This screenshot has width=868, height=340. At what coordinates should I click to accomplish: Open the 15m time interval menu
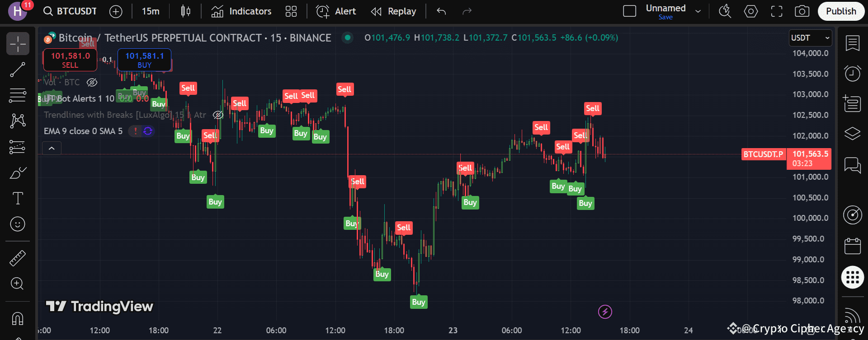tap(151, 11)
